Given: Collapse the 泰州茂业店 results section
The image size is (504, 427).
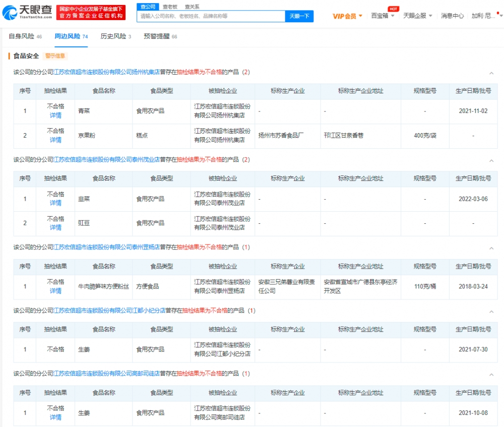Looking at the screenshot, I should pyautogui.click(x=491, y=161).
